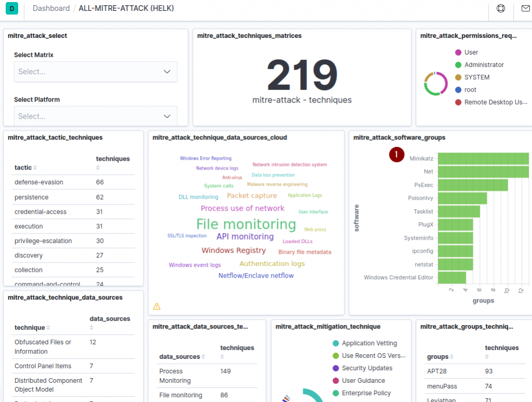Toggle the User legend entry
This screenshot has width=532, height=402.
pos(466,53)
